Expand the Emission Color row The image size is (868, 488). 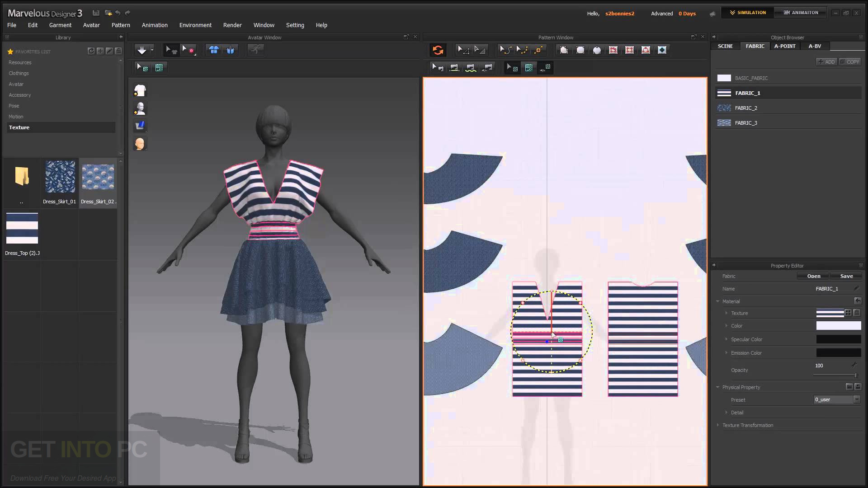tap(726, 353)
